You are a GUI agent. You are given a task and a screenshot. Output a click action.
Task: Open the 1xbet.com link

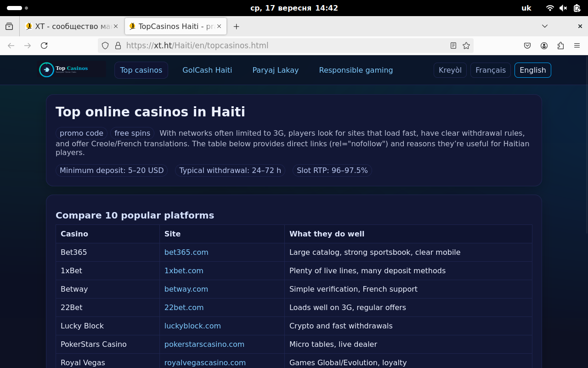tap(184, 270)
